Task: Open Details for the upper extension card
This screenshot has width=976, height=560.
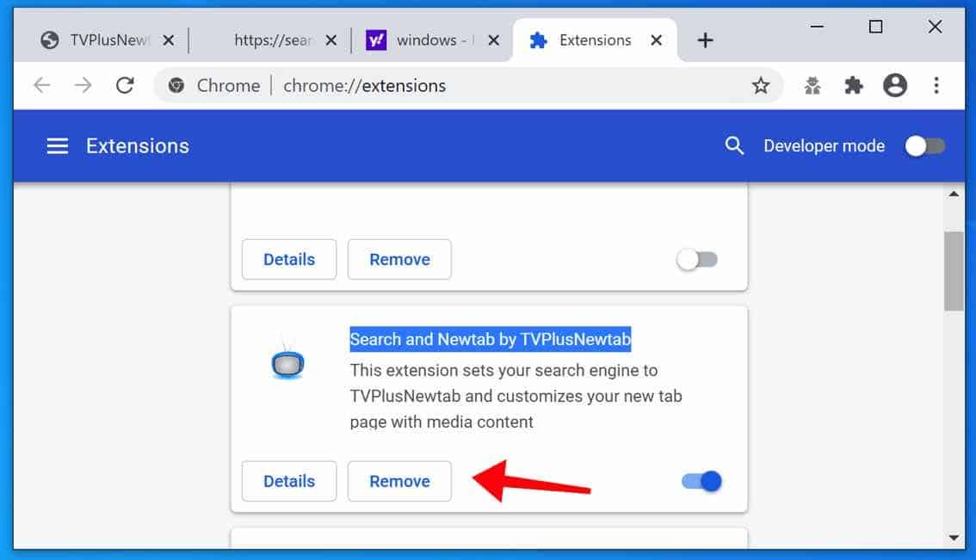Action: click(x=289, y=260)
